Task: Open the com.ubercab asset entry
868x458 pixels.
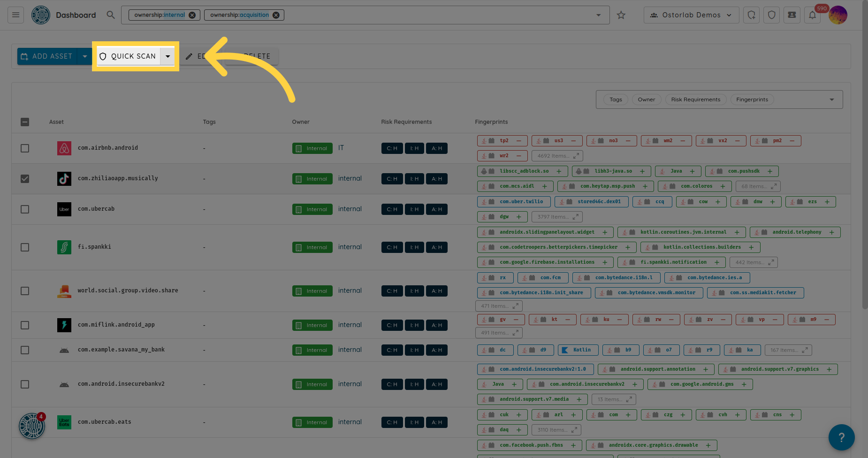Action: click(x=96, y=209)
